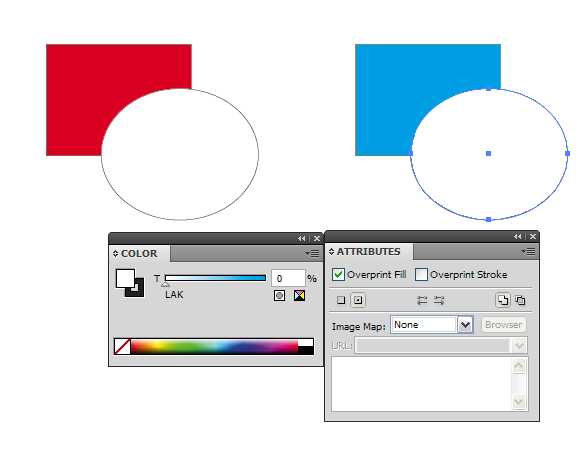This screenshot has width=586, height=467.
Task: Select the ATTRIBUTES panel tab
Action: 368,251
